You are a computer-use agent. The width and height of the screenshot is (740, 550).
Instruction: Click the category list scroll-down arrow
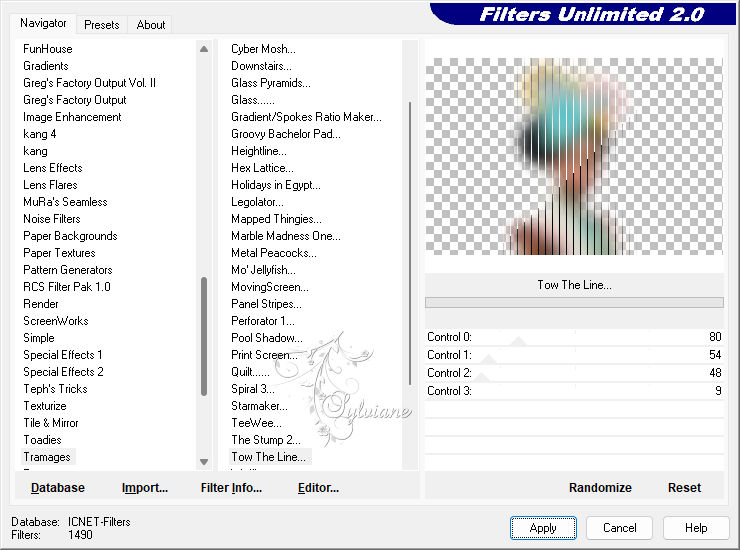(x=204, y=462)
